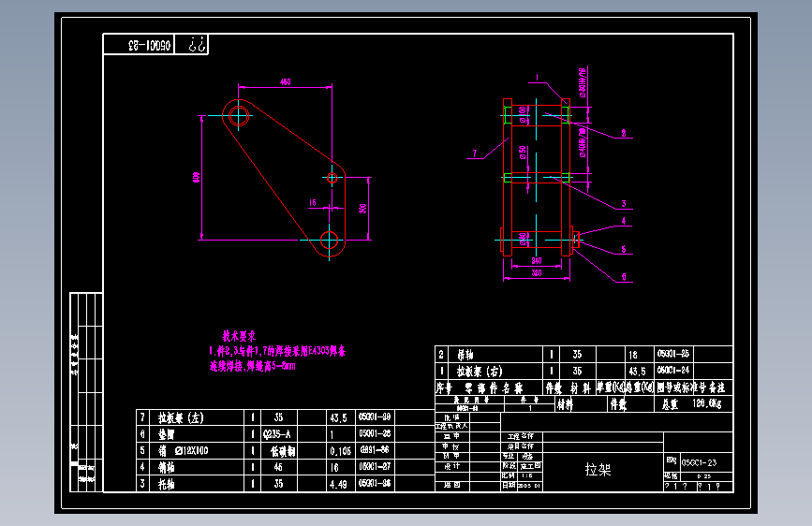Click balloon number "3" right of front view
812x526 pixels.
pos(624,204)
